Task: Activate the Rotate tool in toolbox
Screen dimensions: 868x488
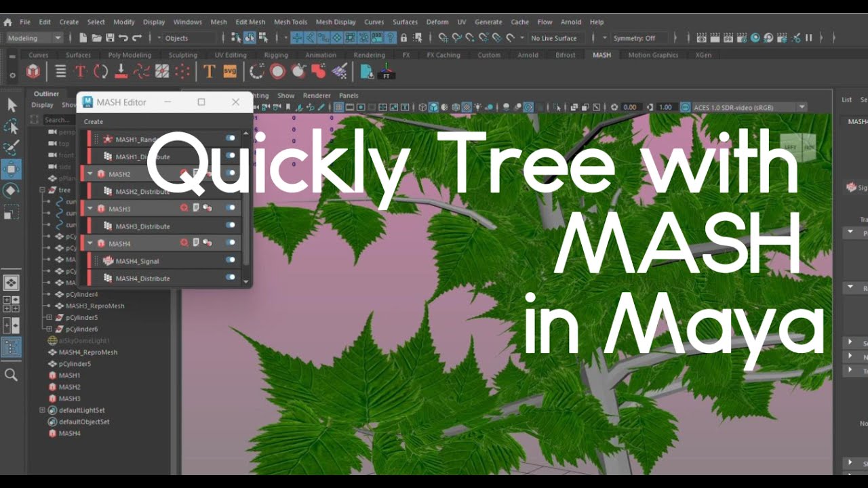Action: [x=12, y=190]
